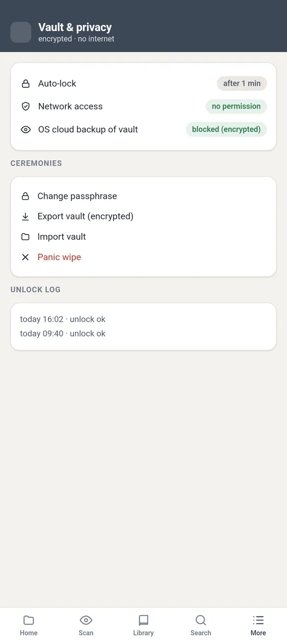Screen dimensions: 287x644
Task: Click the Auto-lock padlock icon
Action: click(26, 83)
